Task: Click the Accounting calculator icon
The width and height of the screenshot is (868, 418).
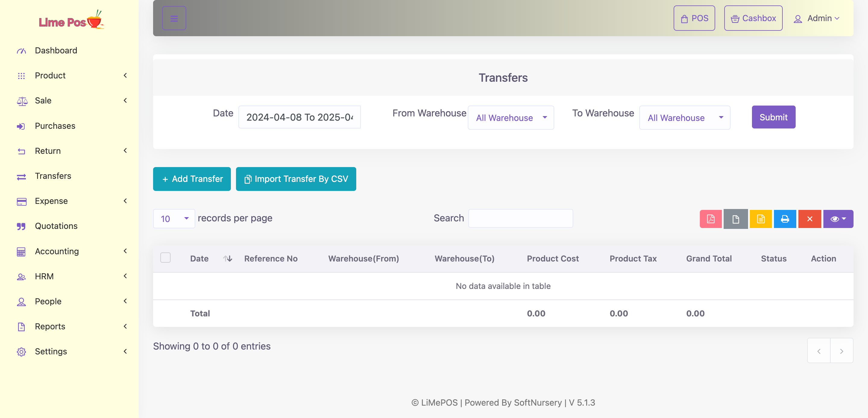Action: [21, 252]
